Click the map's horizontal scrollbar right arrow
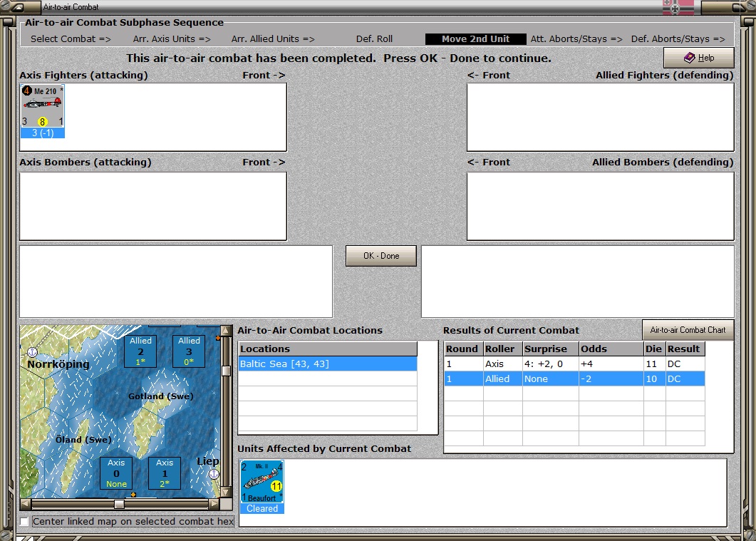Screen dimensions: 756x541 tap(214, 504)
